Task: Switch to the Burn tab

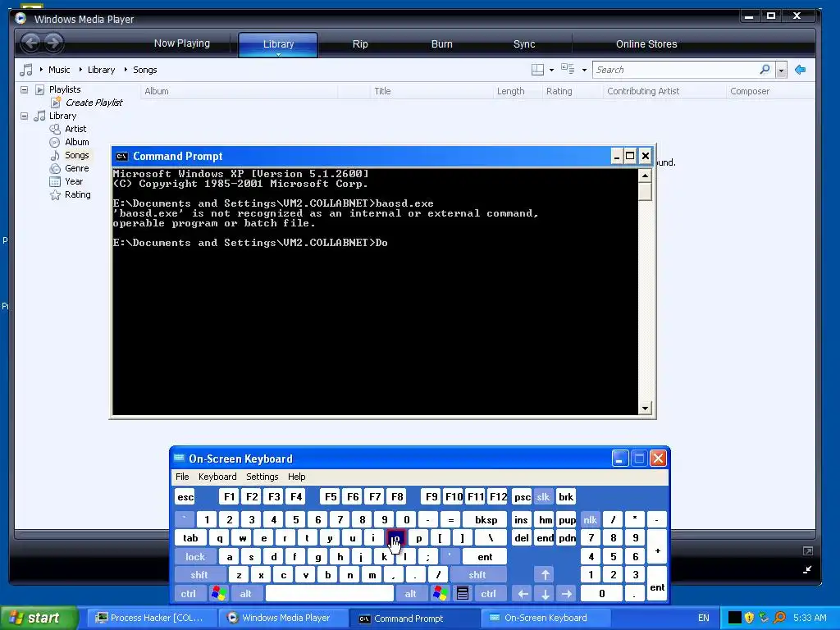Action: click(442, 44)
